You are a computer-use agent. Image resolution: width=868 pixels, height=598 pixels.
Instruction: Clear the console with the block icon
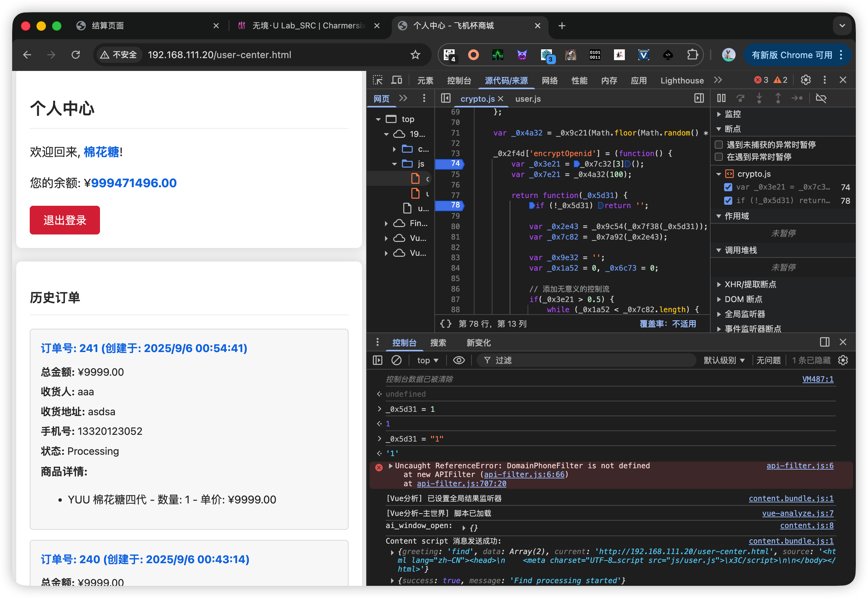coord(397,360)
